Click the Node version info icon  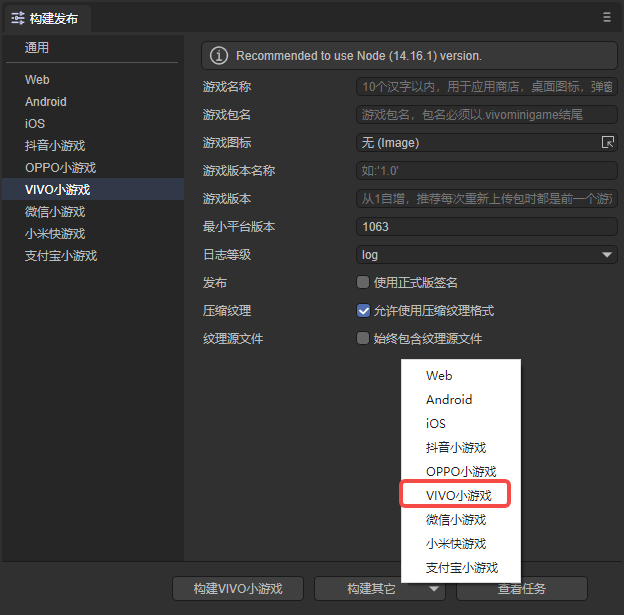point(219,56)
